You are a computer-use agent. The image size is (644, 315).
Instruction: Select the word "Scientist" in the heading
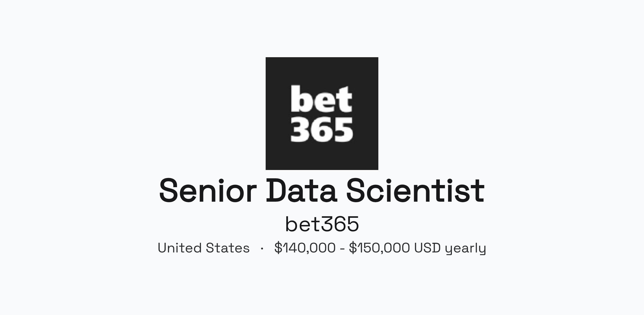415,191
